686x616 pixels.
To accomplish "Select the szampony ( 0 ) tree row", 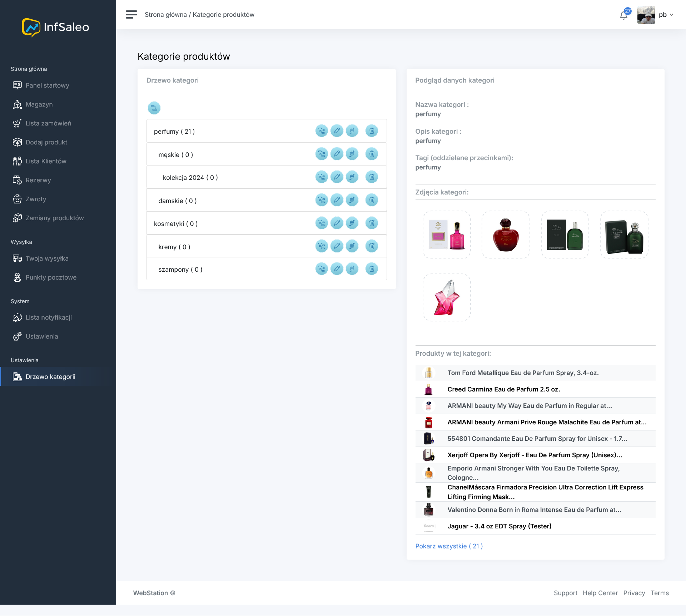I will [267, 269].
